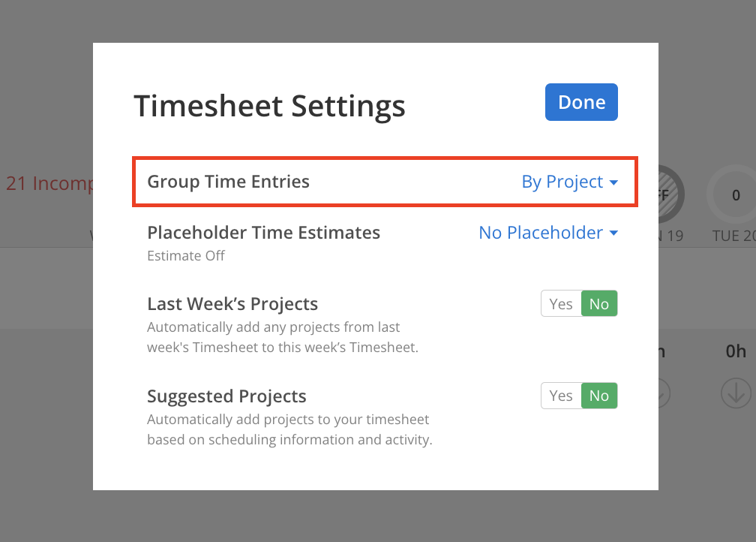Click the Tuesday 0h total indicator

coord(734,351)
